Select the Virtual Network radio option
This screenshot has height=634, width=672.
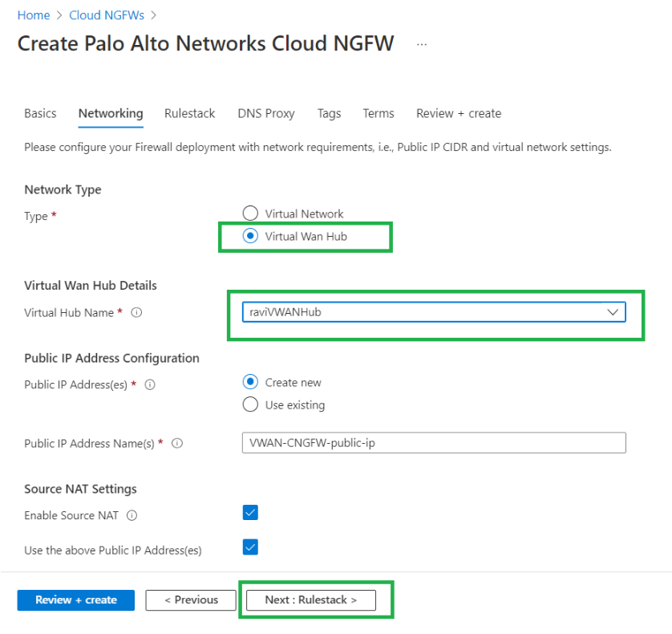click(x=250, y=213)
